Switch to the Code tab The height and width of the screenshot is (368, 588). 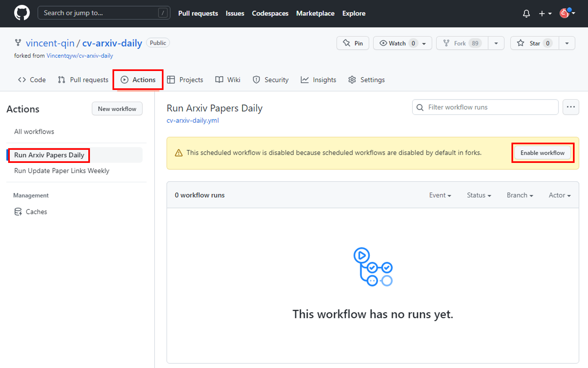coord(32,80)
